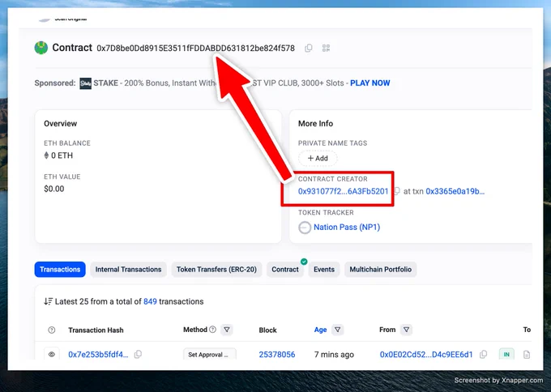Open the Age column filter
Viewport: 551px width, 392px height.
pos(337,330)
